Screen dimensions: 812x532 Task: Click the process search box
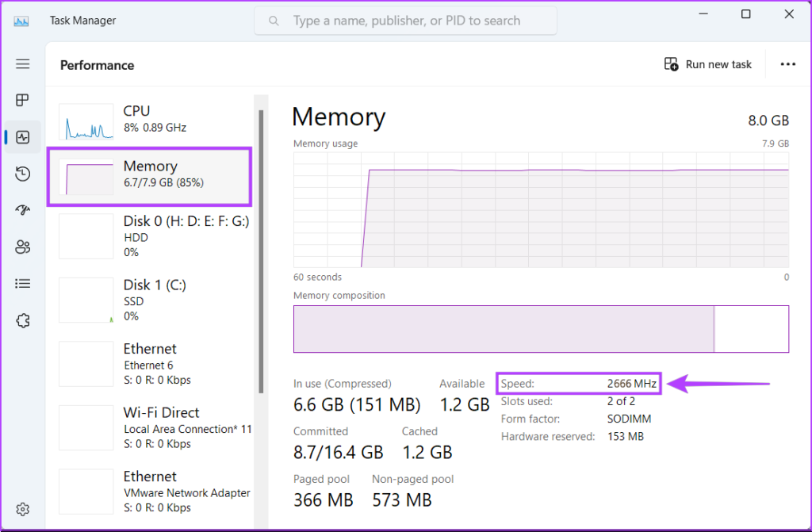(x=405, y=21)
